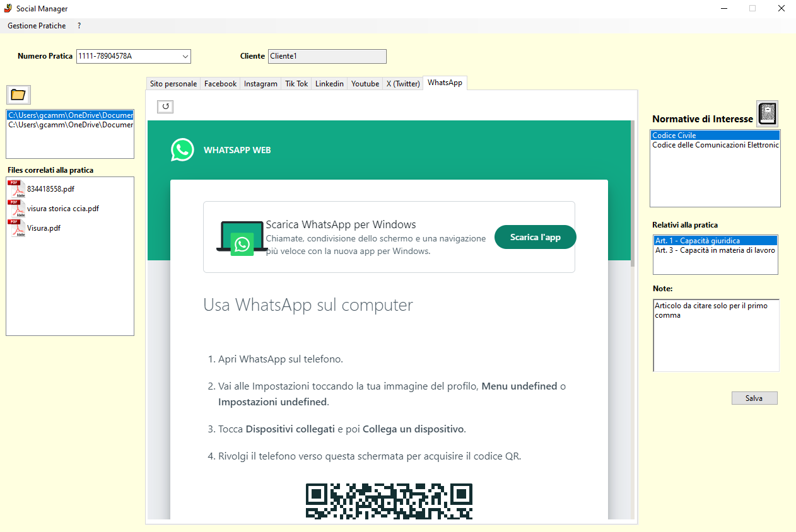
Task: Switch to the Instagram tab
Action: pyautogui.click(x=260, y=84)
